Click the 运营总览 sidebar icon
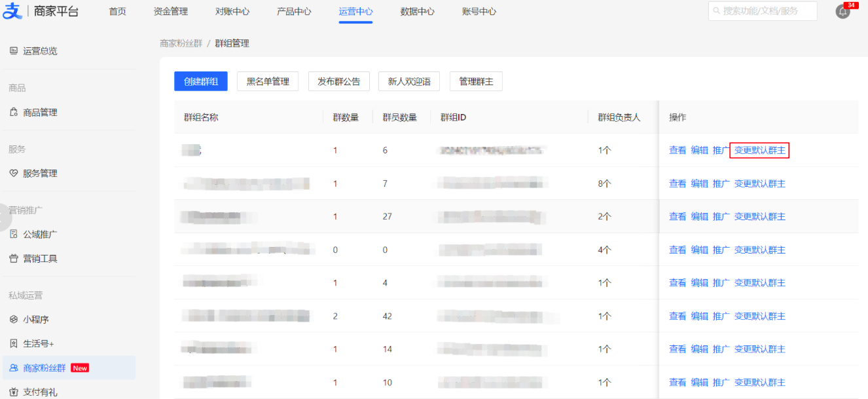The width and height of the screenshot is (868, 399). tap(14, 50)
